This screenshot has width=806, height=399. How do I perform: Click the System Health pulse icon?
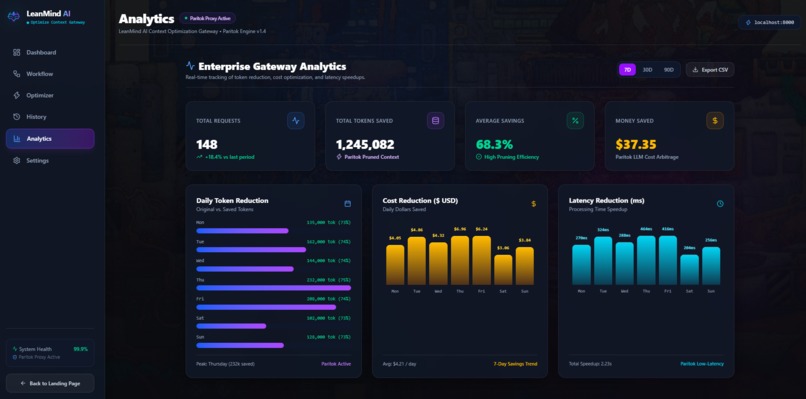coord(15,349)
